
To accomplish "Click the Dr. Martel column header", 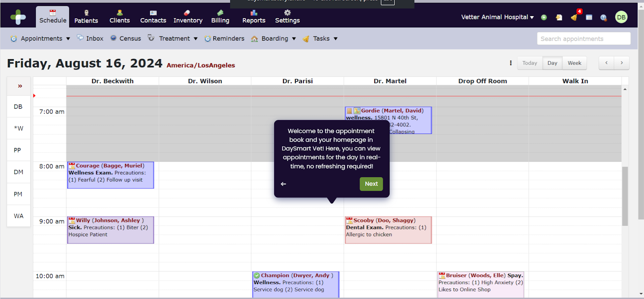I will tap(390, 81).
